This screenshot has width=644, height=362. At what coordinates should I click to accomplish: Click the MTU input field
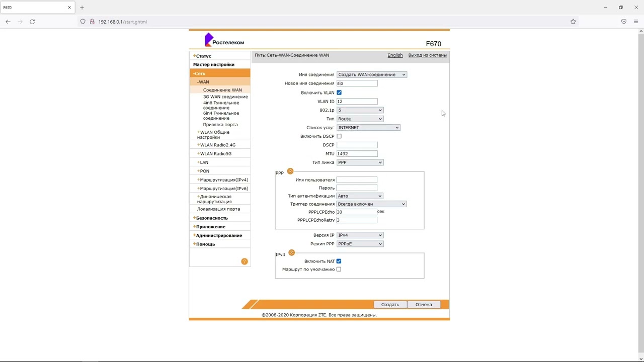[x=357, y=154]
